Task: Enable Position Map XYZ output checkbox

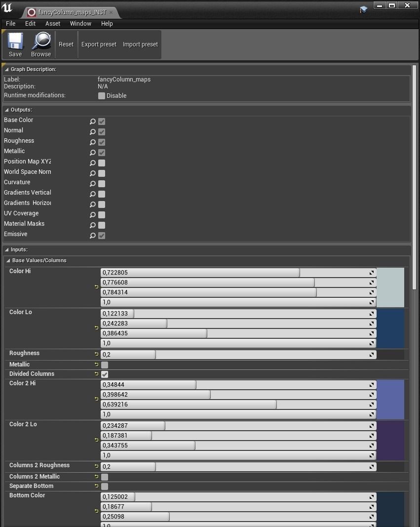Action: pyautogui.click(x=102, y=163)
